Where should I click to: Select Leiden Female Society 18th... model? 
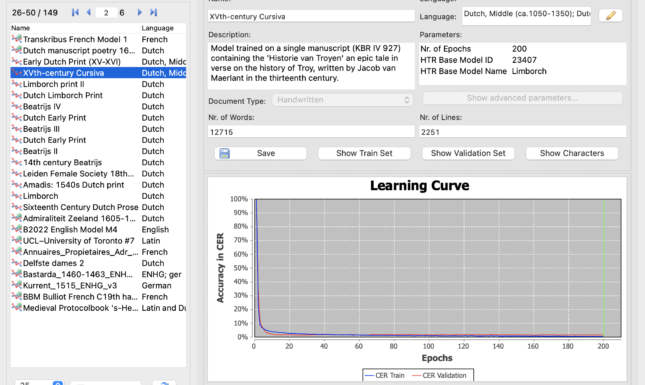[x=98, y=174]
